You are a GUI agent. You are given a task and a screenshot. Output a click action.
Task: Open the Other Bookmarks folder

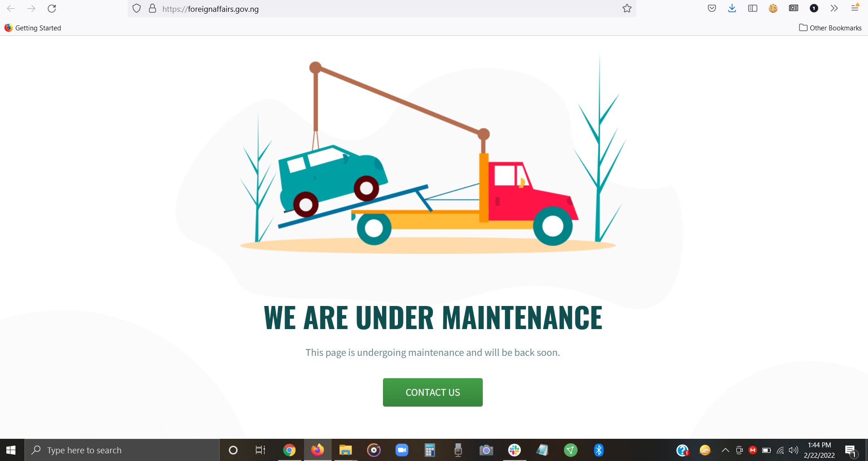pyautogui.click(x=830, y=28)
